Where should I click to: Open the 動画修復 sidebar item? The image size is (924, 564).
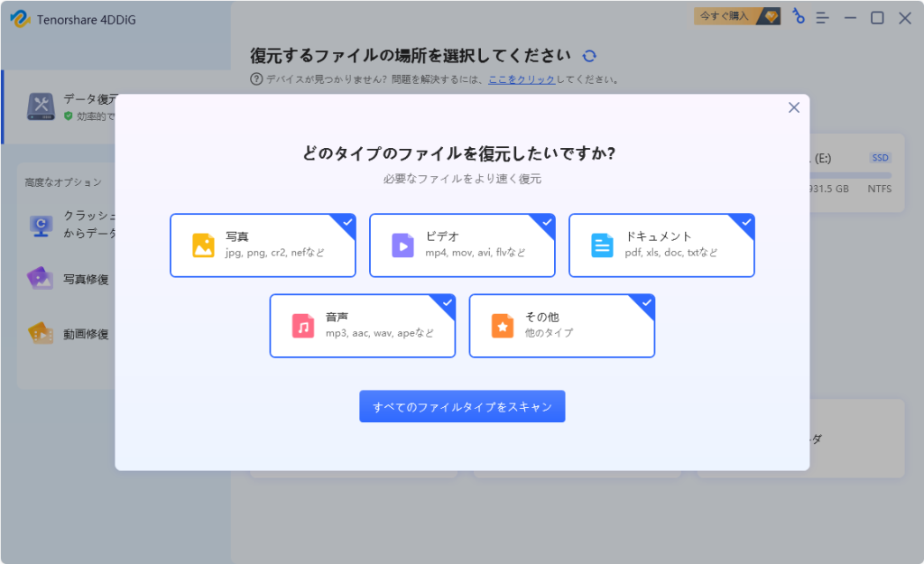pos(70,334)
